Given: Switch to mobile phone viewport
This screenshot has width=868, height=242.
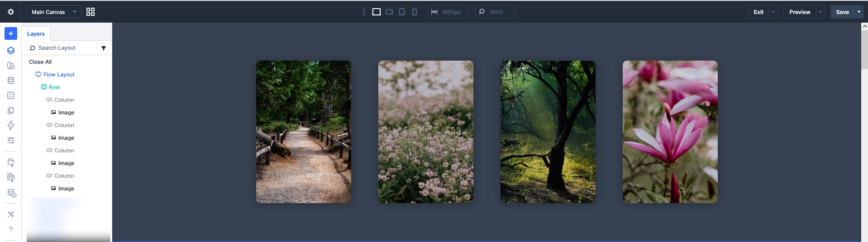Looking at the screenshot, I should point(415,12).
